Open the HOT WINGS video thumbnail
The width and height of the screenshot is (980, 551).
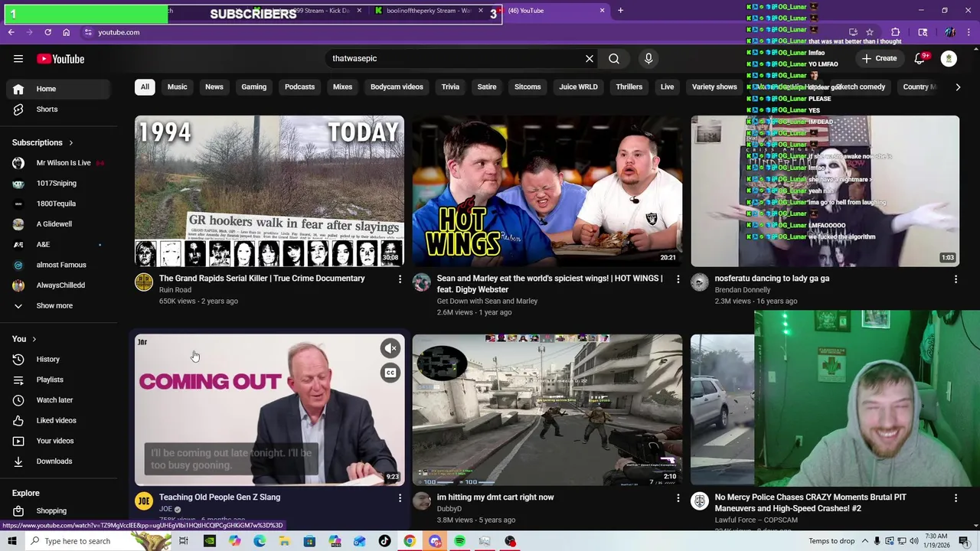click(547, 191)
